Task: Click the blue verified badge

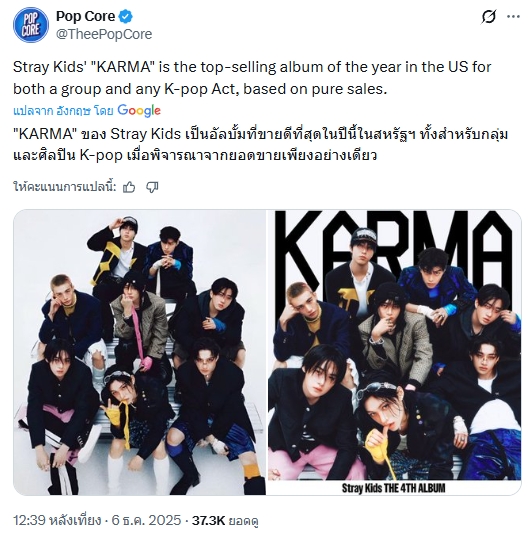Action: point(126,16)
